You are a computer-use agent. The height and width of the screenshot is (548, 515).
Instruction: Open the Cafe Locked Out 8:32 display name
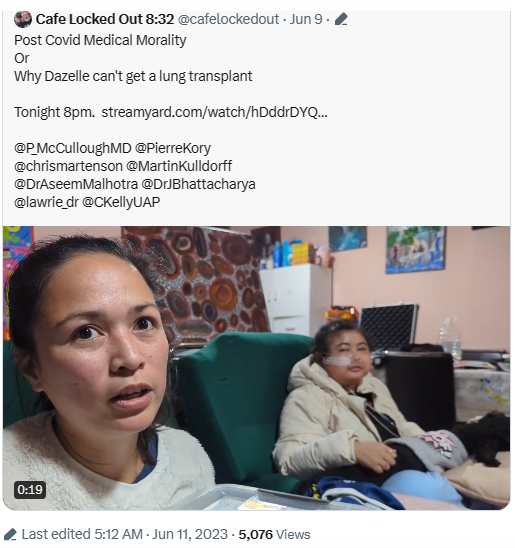[x=105, y=19]
